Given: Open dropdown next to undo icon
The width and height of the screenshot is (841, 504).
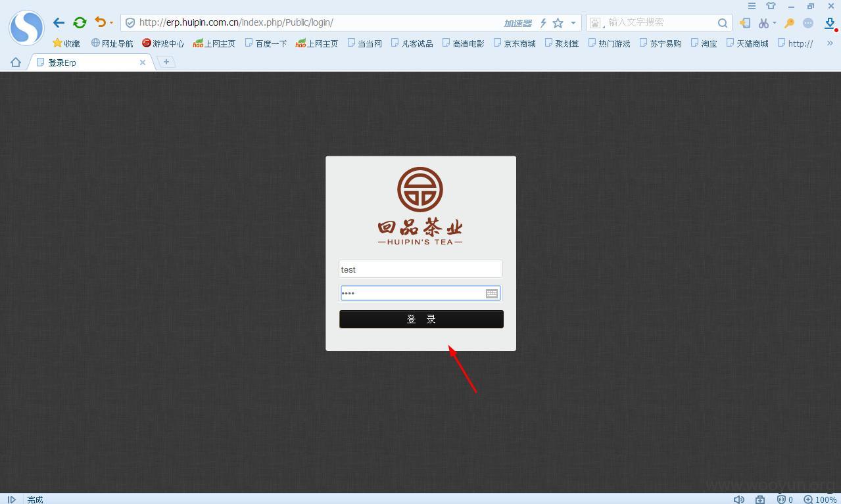Looking at the screenshot, I should click(x=111, y=23).
